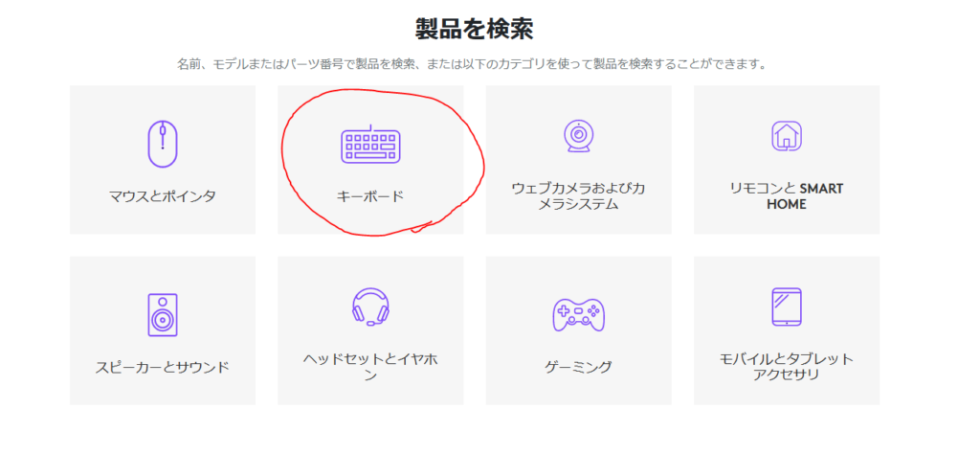Click the smart home house icon

787,136
